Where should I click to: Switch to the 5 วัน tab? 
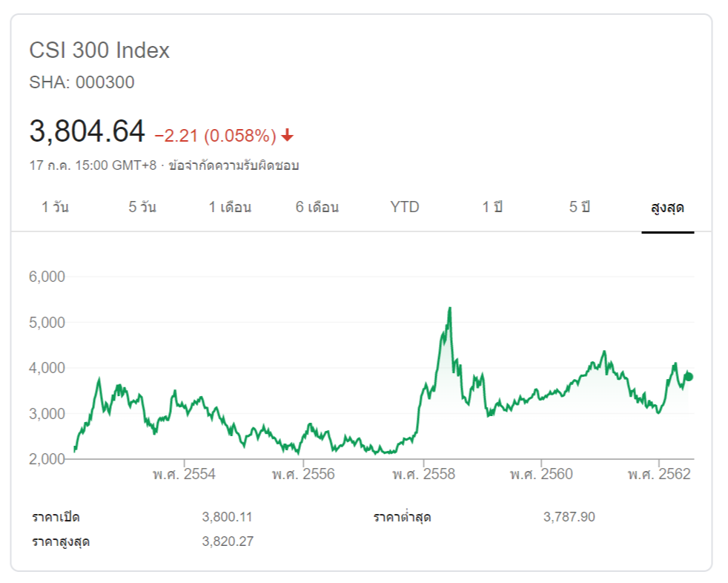(x=142, y=208)
